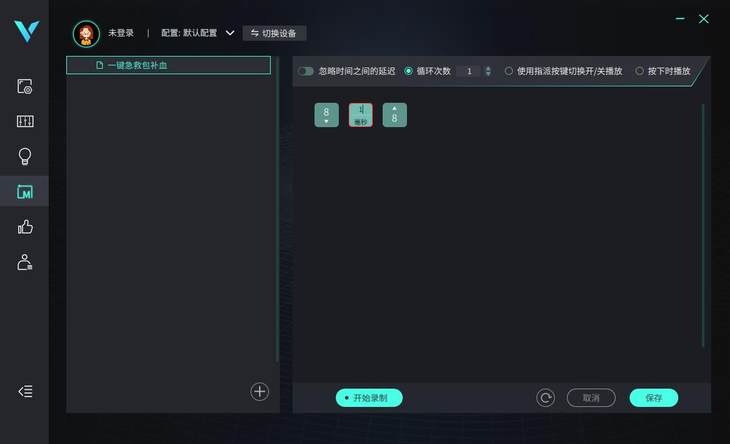Image resolution: width=730 pixels, height=444 pixels.
Task: Open the lighting effects bulb icon
Action: 25,156
